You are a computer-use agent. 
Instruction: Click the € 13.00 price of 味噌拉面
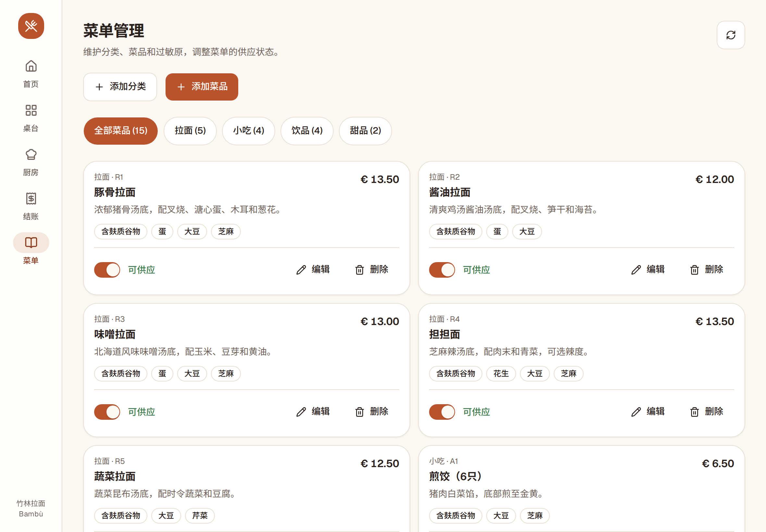(379, 321)
